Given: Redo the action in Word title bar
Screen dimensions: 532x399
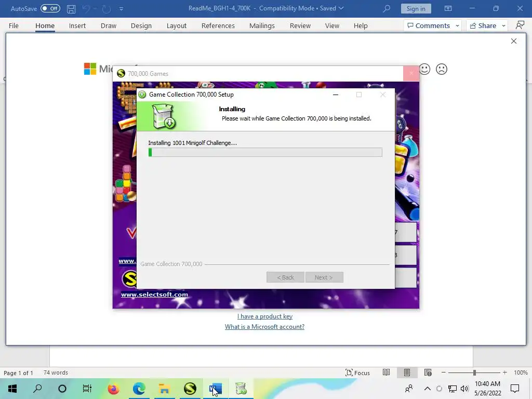Looking at the screenshot, I should 106,9.
